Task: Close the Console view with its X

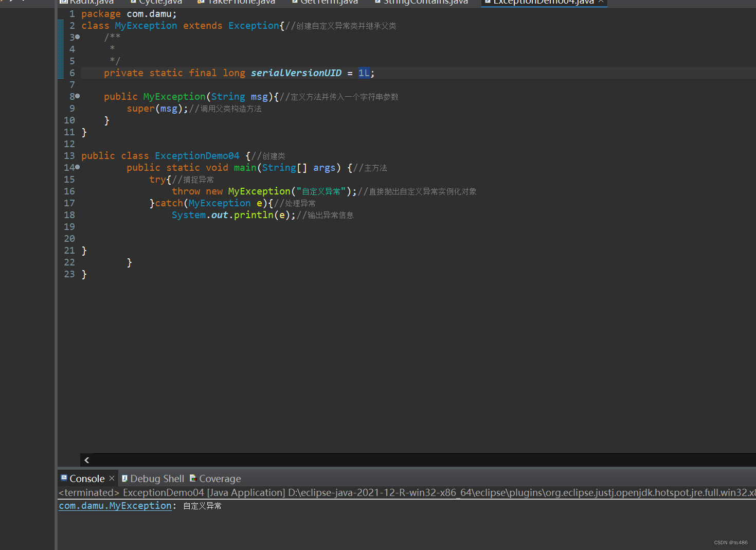Action: click(x=112, y=478)
